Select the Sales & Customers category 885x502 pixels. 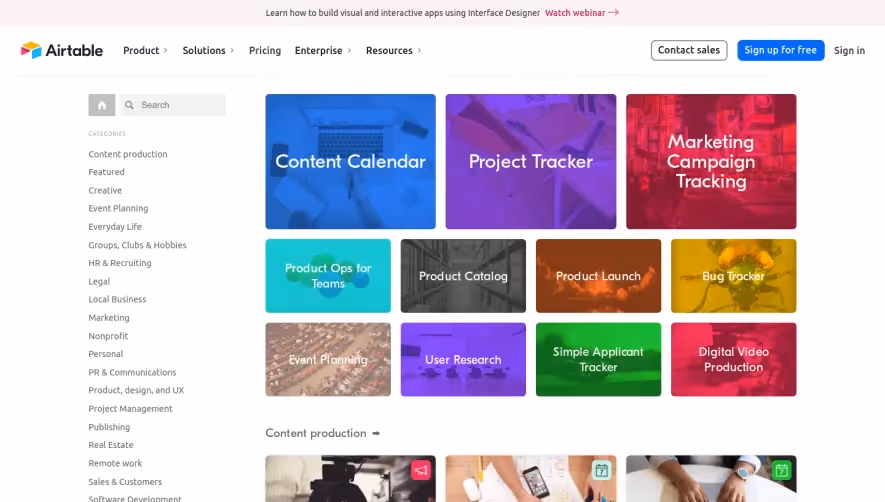click(x=125, y=482)
